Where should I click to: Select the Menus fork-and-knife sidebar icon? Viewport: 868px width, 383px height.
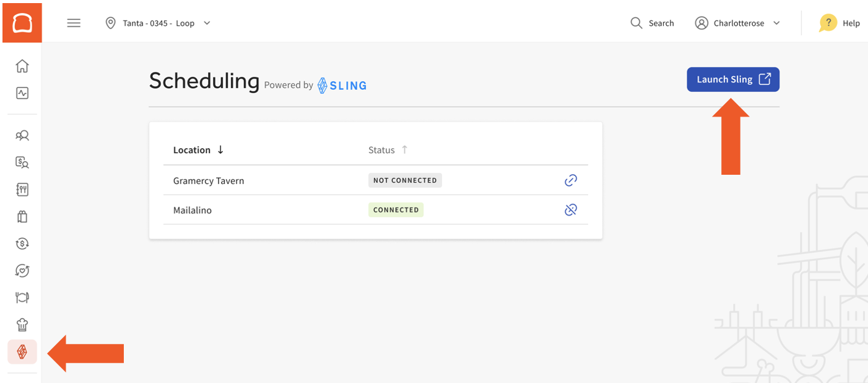(x=22, y=190)
